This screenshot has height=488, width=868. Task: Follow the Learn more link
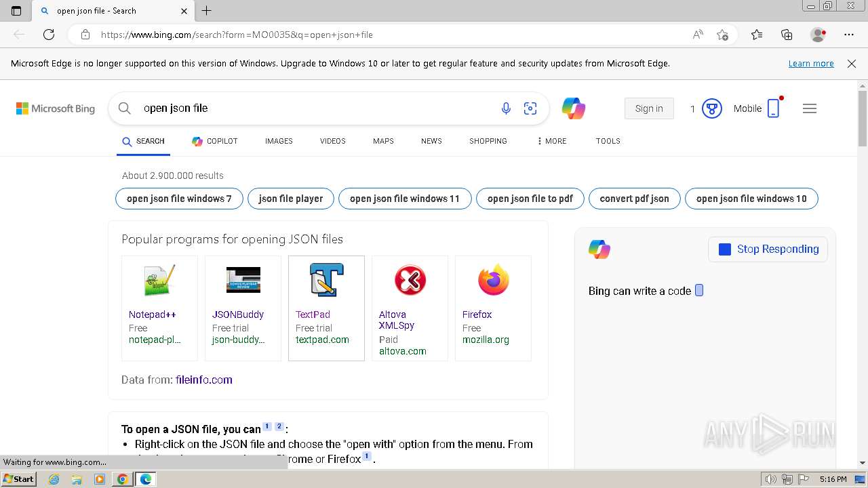(811, 64)
